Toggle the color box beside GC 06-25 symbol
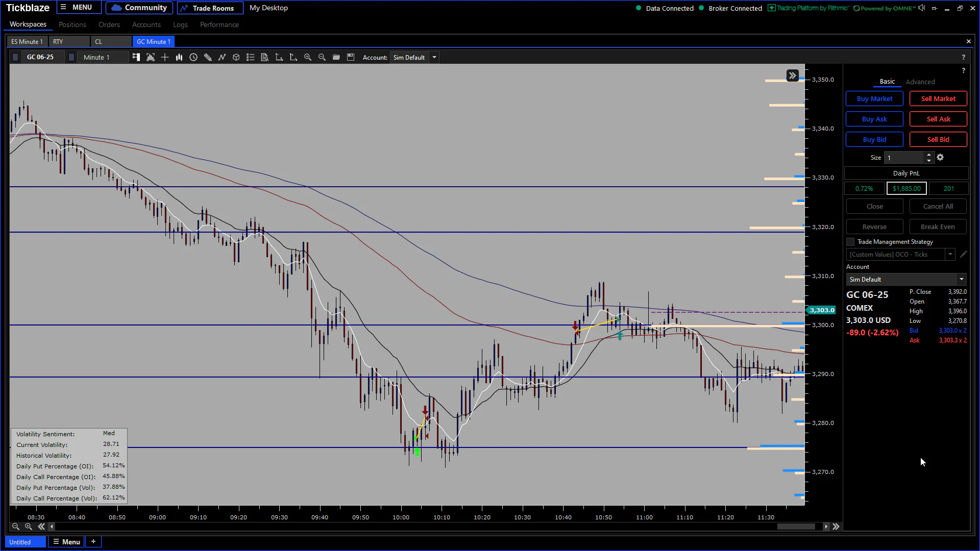This screenshot has width=980, height=551. tap(15, 57)
